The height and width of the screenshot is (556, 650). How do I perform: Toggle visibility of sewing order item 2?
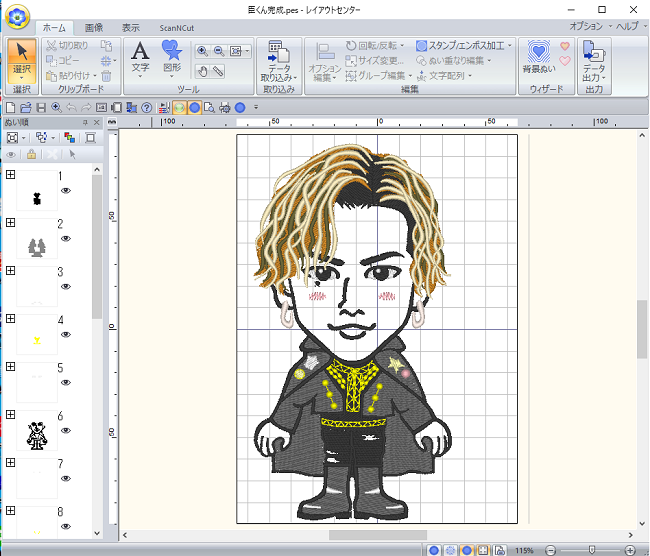[66, 239]
